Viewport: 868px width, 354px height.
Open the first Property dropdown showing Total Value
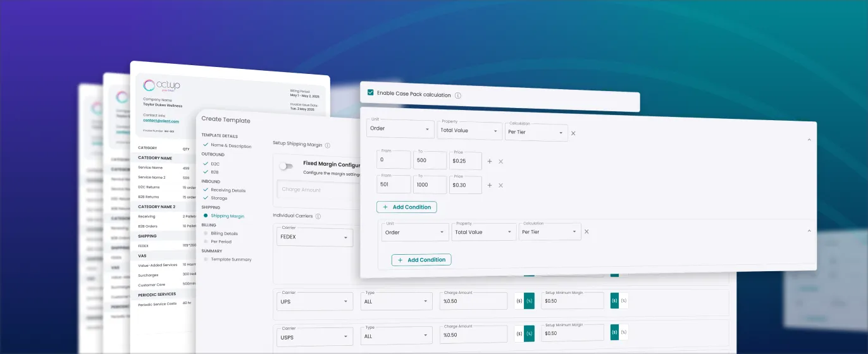click(x=469, y=131)
